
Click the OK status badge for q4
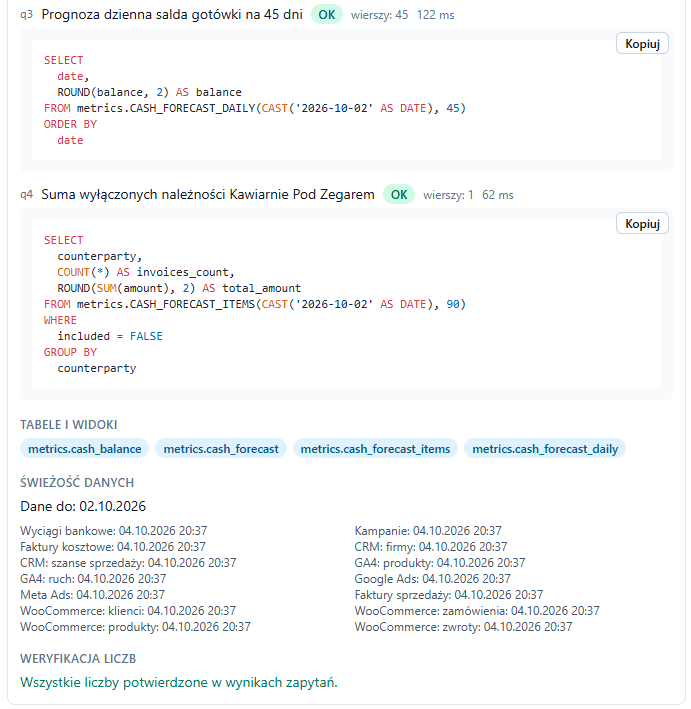(x=399, y=195)
